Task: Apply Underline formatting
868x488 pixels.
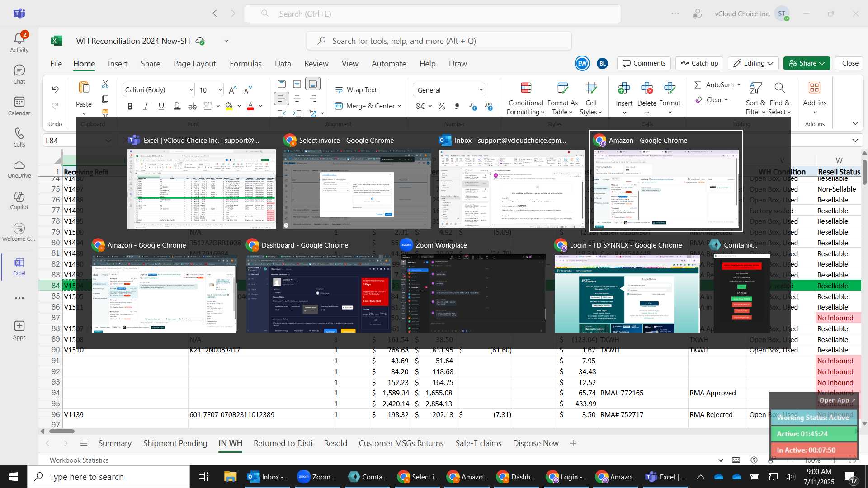Action: pyautogui.click(x=161, y=106)
